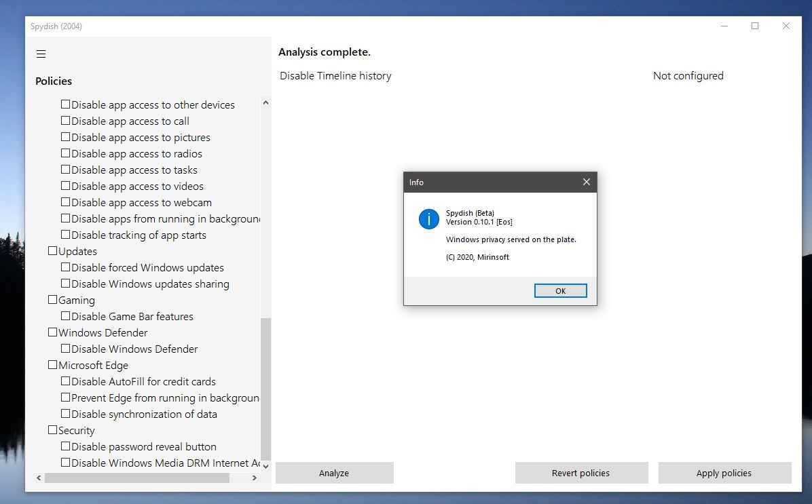Viewport: 812px width, 504px height.
Task: Check Disable app access to pictures
Action: [x=65, y=137]
